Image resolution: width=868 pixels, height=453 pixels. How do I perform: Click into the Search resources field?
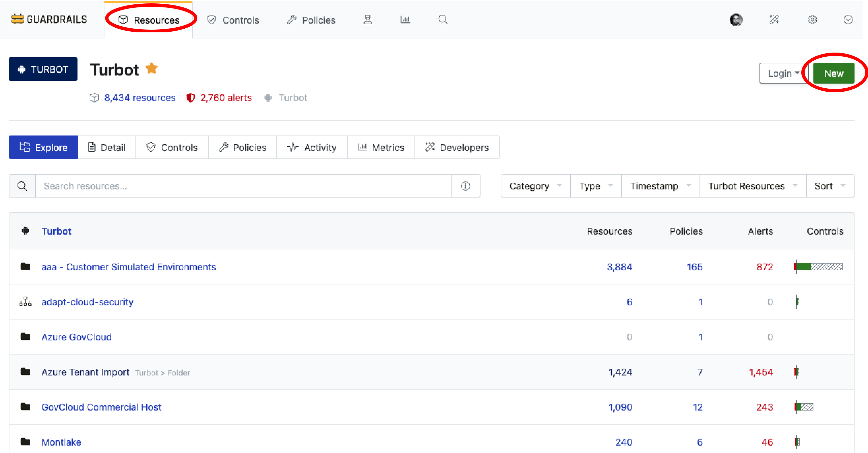point(243,186)
